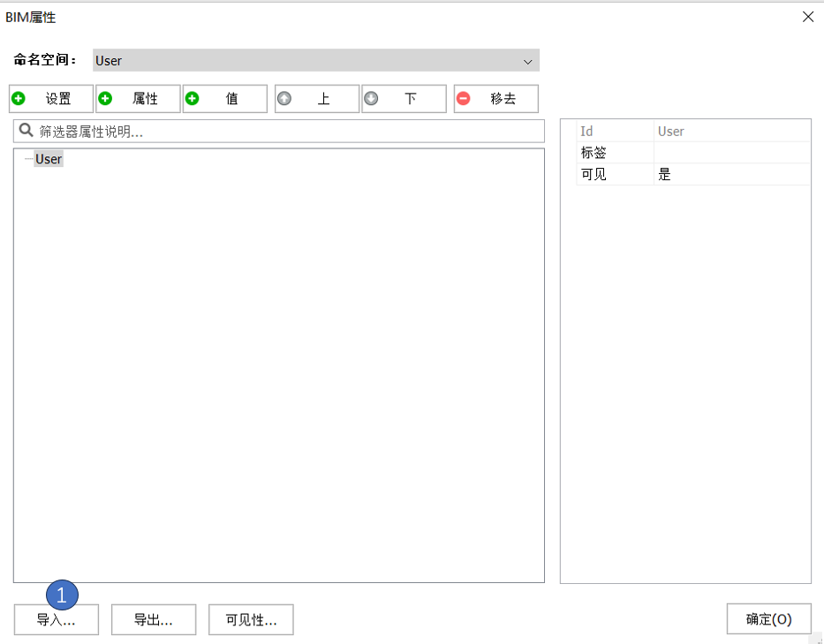Click the magnifier icon in the filter box
824x644 pixels.
26,131
